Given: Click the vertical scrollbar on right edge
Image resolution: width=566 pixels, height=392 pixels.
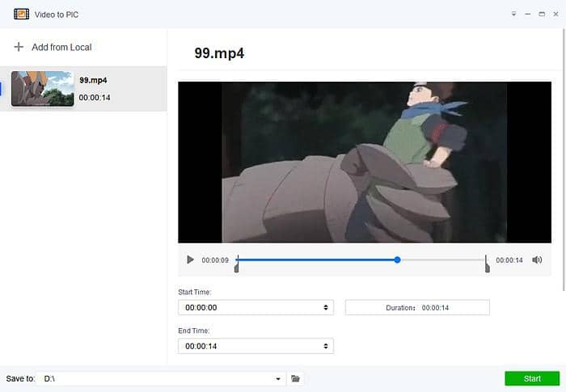Looking at the screenshot, I should (x=564, y=159).
